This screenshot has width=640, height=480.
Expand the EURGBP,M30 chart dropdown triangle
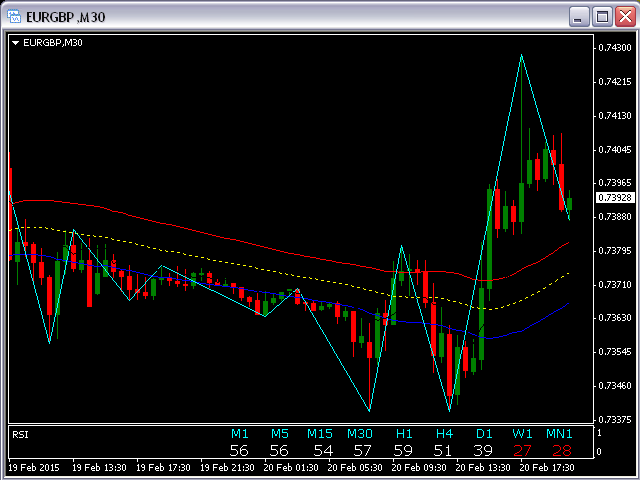click(16, 43)
